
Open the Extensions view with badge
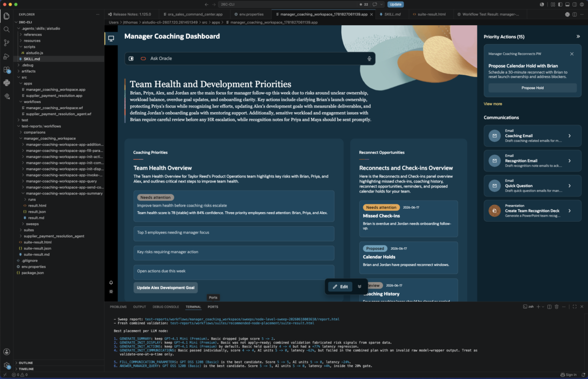(7, 70)
